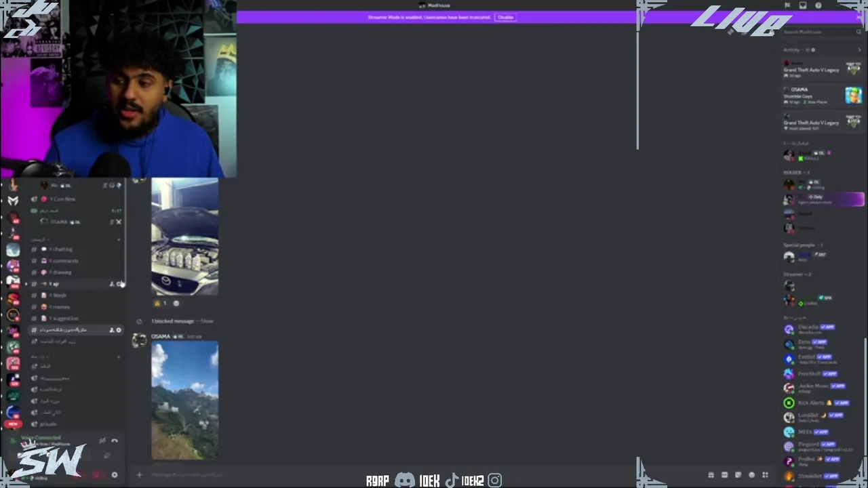The width and height of the screenshot is (868, 488).
Task: Open the first Grand Theft Auto V Legacy activity card
Action: point(822,69)
